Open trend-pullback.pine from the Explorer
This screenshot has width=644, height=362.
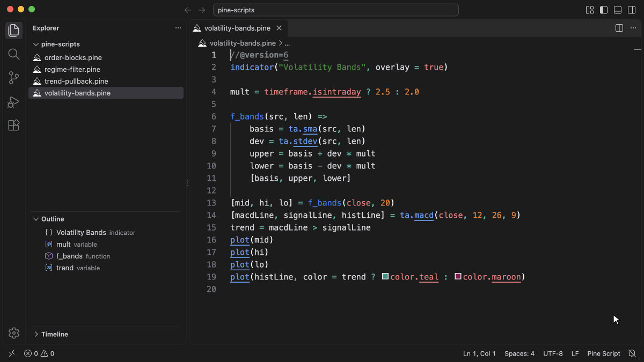coord(106,82)
